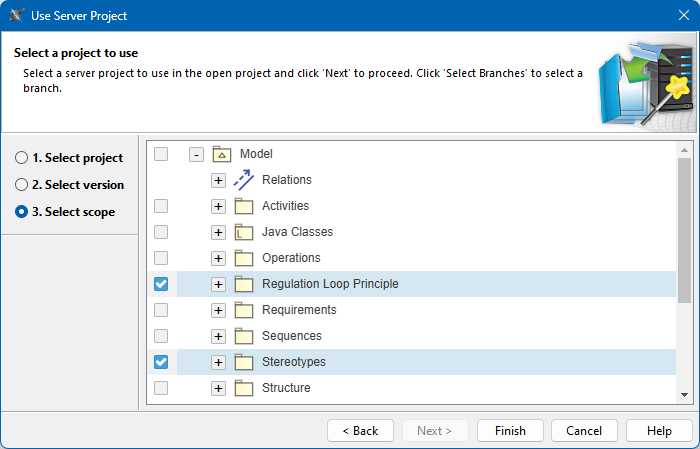
Task: Click the Sequences folder icon
Action: [244, 336]
